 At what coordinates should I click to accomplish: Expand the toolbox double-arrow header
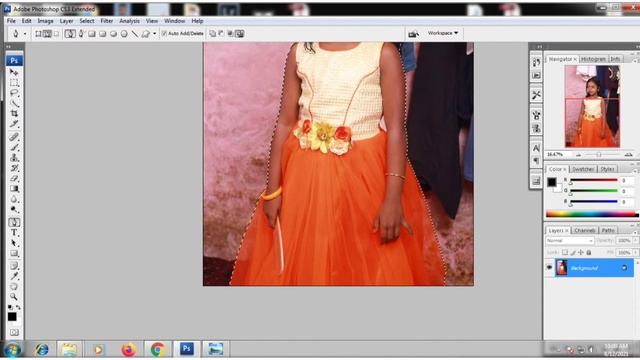8,47
